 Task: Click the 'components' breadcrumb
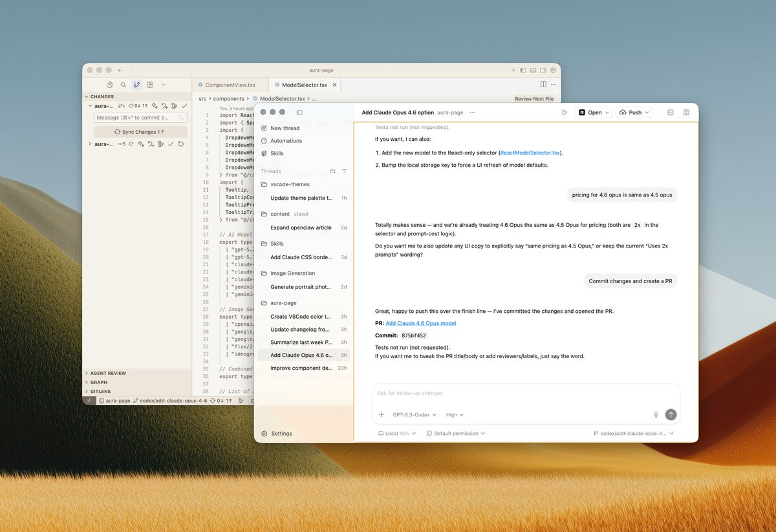point(228,99)
